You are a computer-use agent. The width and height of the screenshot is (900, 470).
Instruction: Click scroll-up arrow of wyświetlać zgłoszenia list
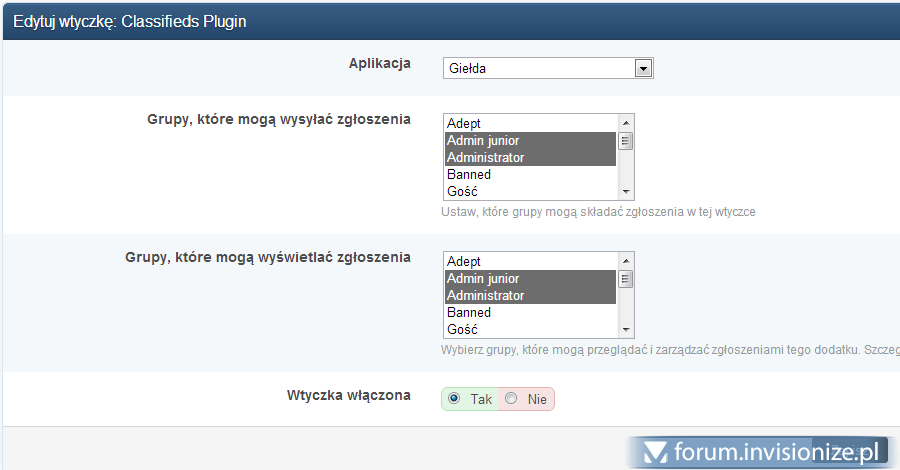[626, 260]
